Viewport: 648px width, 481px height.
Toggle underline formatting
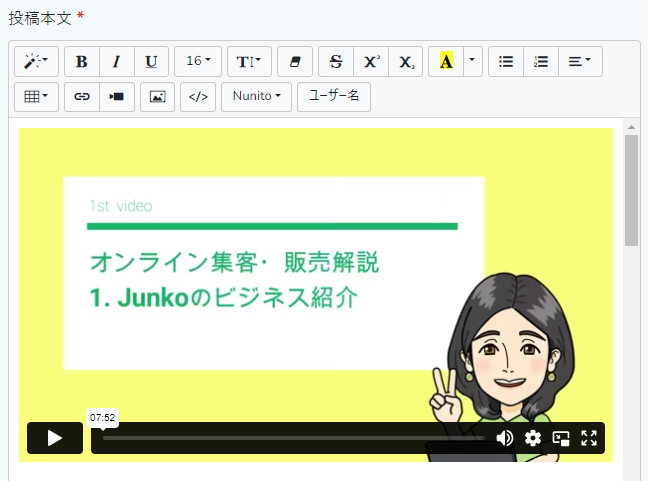151,61
